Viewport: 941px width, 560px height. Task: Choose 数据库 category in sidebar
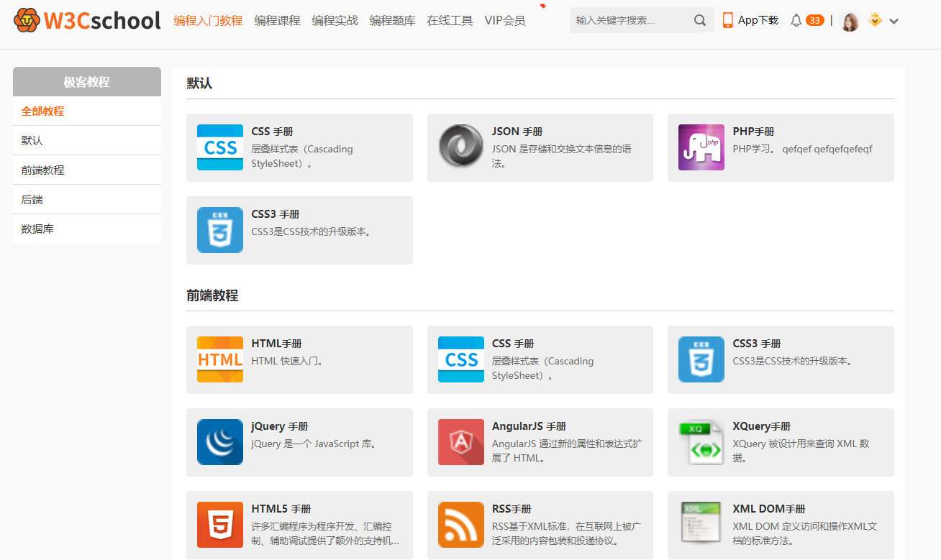point(37,229)
